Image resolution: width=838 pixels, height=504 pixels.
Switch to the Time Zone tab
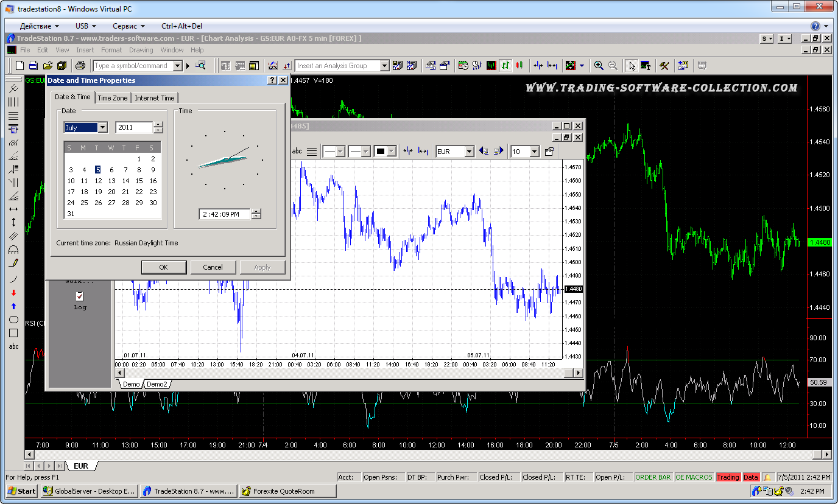pyautogui.click(x=113, y=98)
